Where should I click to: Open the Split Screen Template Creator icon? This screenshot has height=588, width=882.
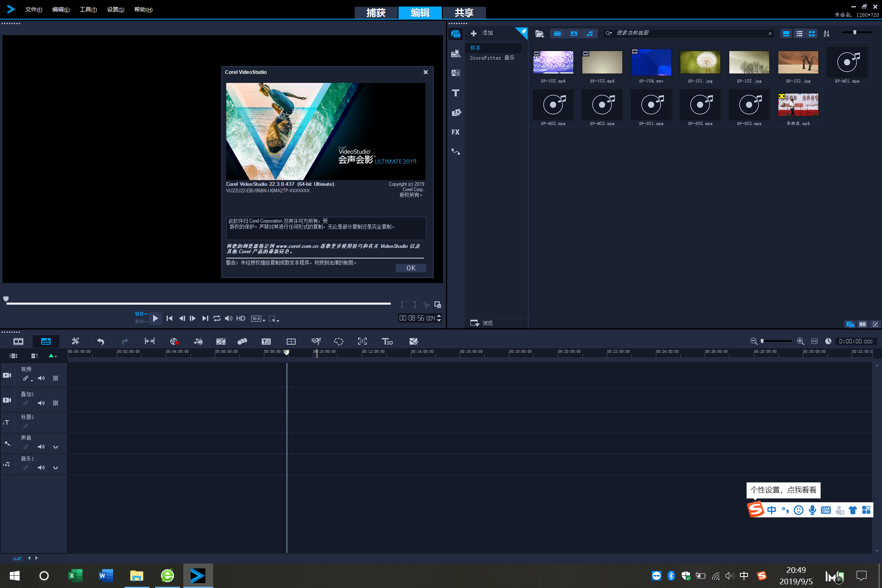click(x=414, y=341)
